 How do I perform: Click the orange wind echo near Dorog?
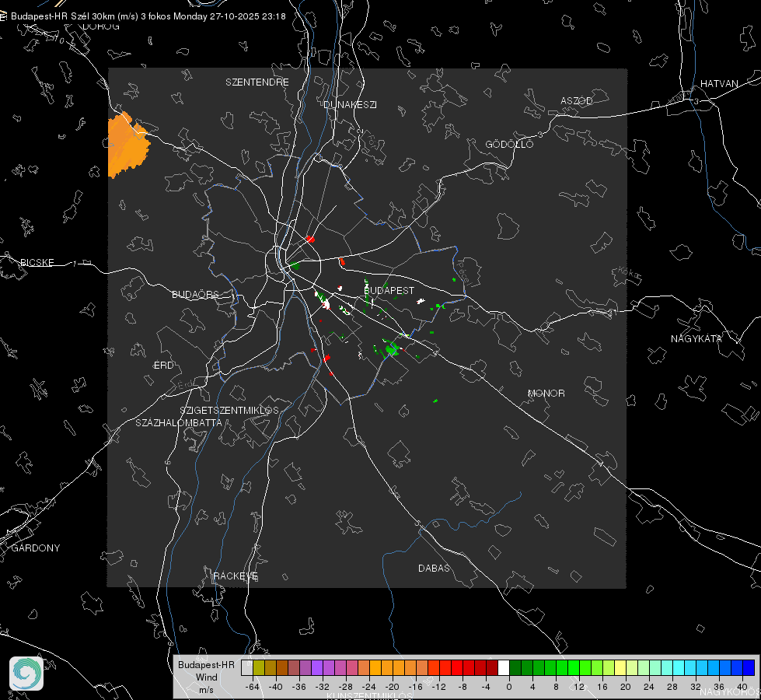(x=127, y=145)
